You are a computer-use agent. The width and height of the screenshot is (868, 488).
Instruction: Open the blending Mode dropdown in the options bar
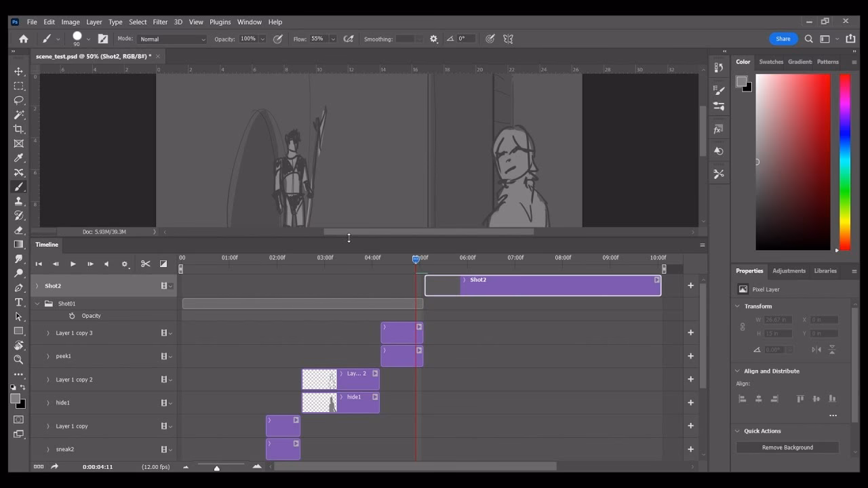tap(172, 39)
